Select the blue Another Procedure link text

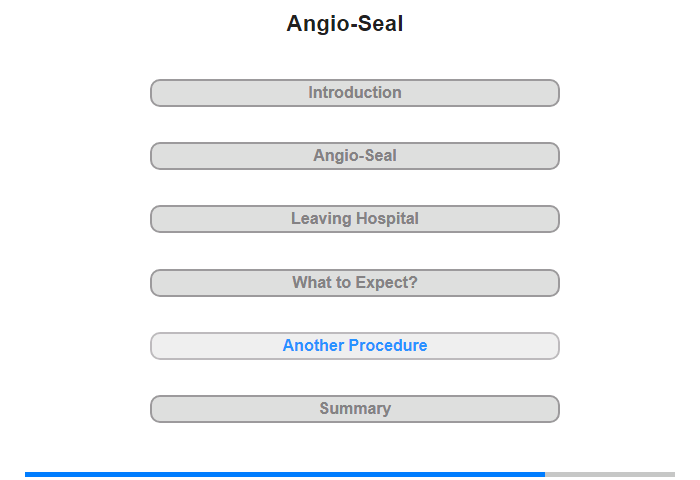tap(355, 346)
